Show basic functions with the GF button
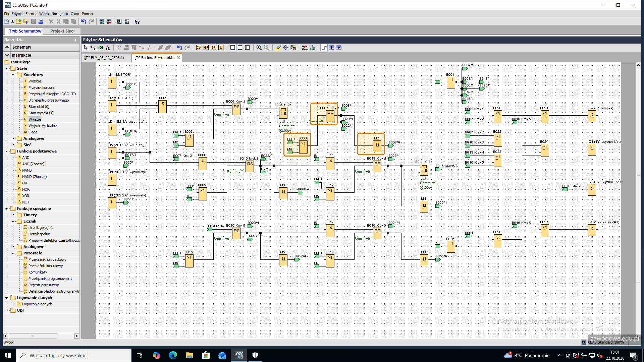 click(x=206, y=48)
